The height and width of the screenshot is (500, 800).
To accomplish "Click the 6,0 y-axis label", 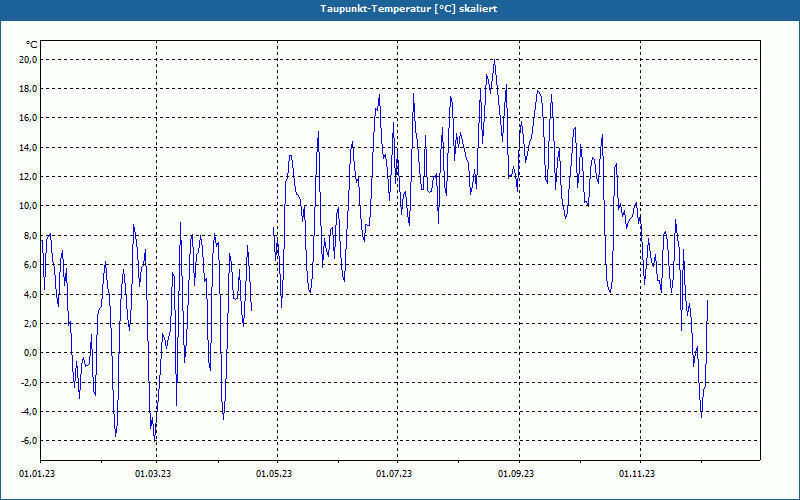I will click(x=30, y=265).
